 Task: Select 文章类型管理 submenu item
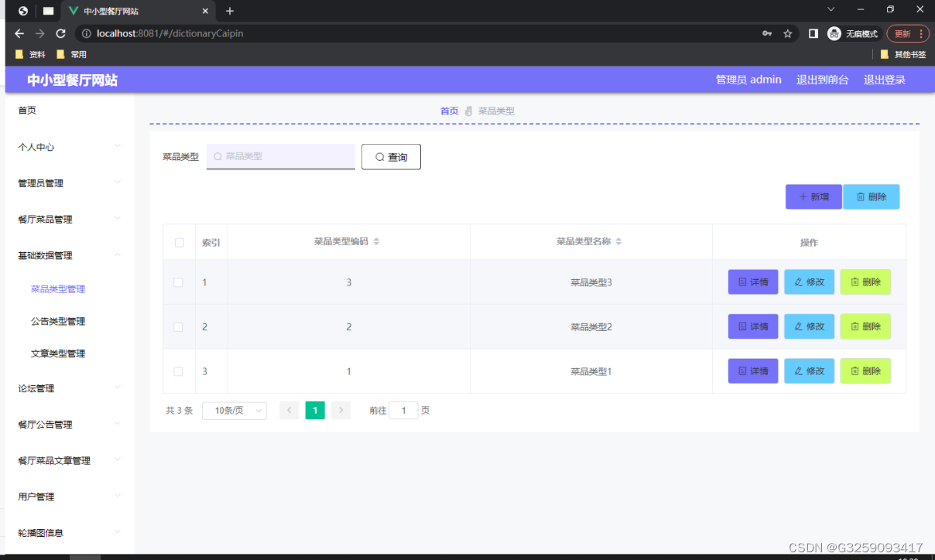click(x=58, y=353)
